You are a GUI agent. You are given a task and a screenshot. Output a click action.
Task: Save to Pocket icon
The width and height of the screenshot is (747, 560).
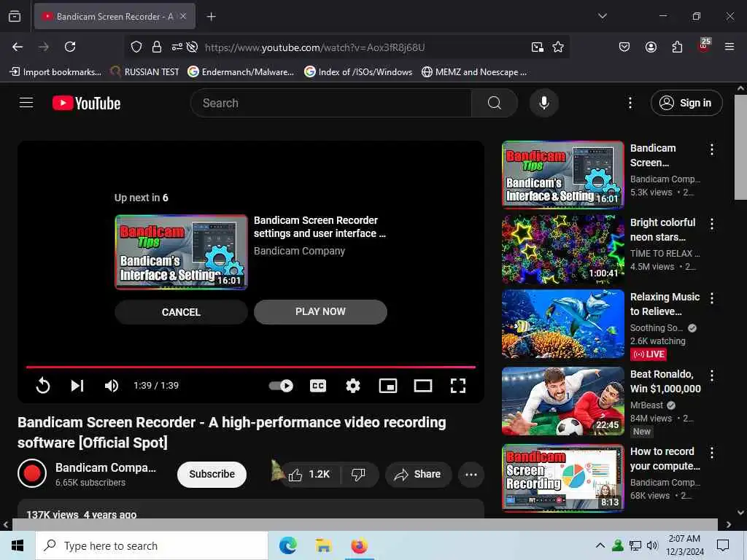tap(624, 47)
